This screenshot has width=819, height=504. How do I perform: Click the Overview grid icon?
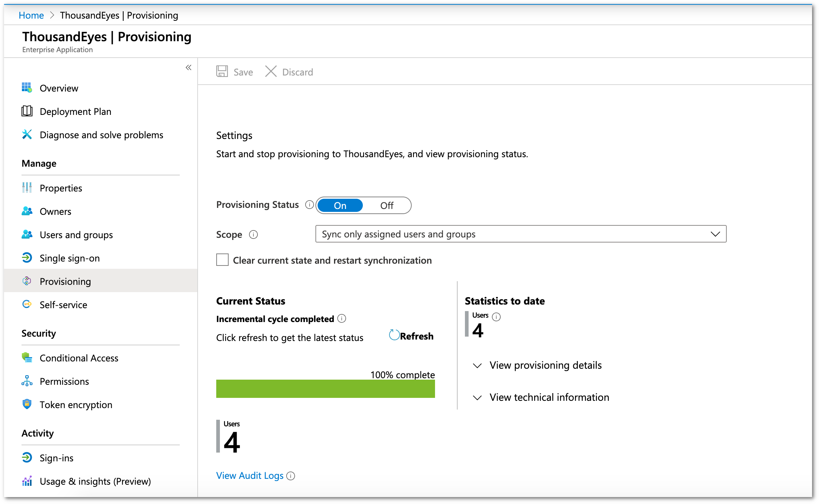tap(27, 88)
